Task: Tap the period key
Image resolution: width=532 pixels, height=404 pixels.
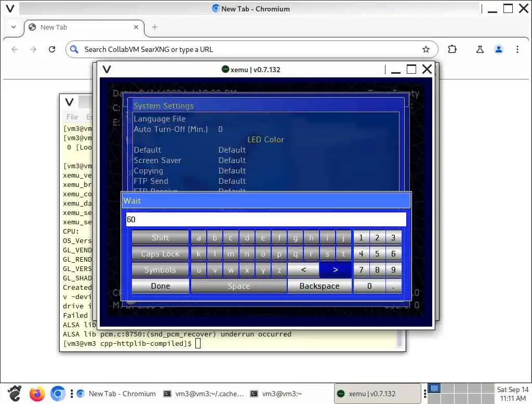Action: [x=393, y=286]
